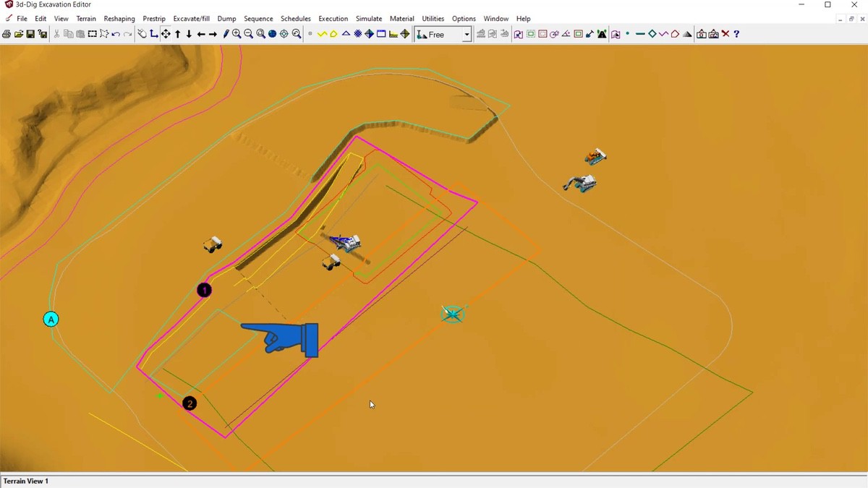Click the zoom out magnifier icon
Image resolution: width=868 pixels, height=488 pixels.
coord(248,34)
